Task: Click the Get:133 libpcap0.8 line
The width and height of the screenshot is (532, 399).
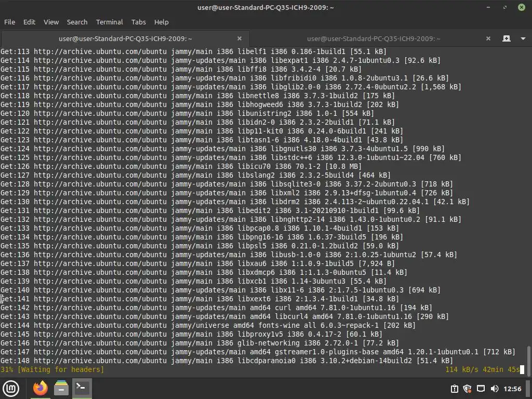Action: [199, 228]
